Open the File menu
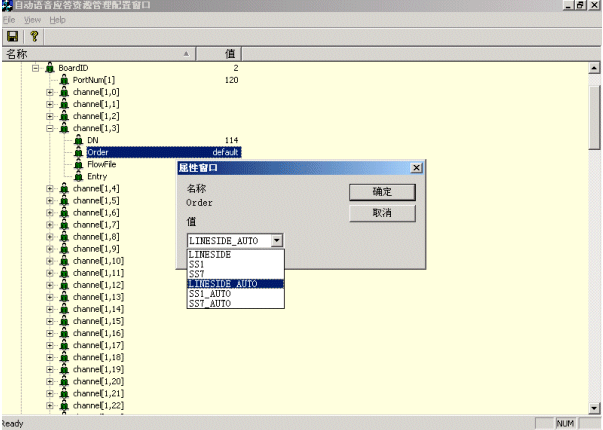 coord(8,20)
